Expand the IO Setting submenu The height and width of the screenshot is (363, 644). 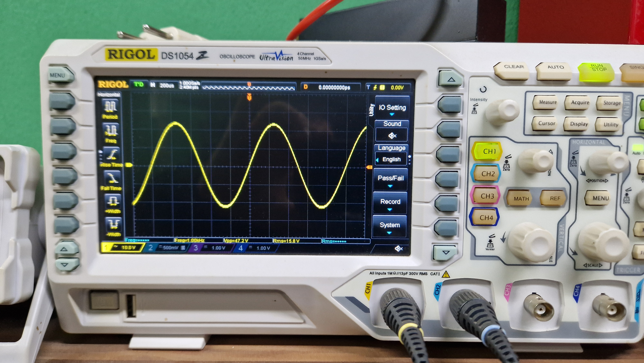pos(392,108)
